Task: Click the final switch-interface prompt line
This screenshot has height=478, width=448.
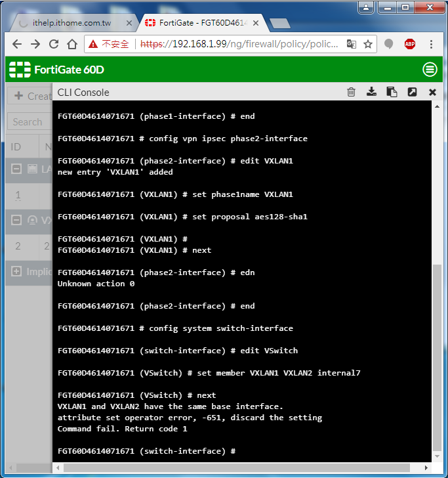Action: (146, 451)
